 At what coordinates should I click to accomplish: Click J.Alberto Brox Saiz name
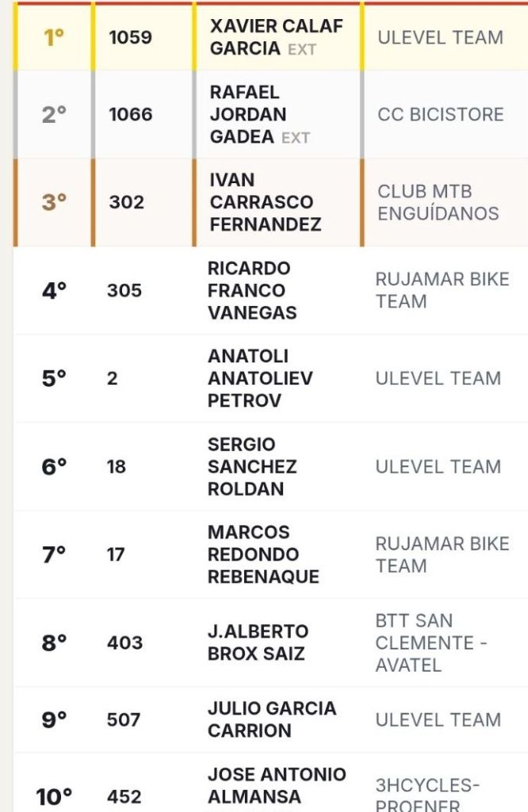point(257,642)
